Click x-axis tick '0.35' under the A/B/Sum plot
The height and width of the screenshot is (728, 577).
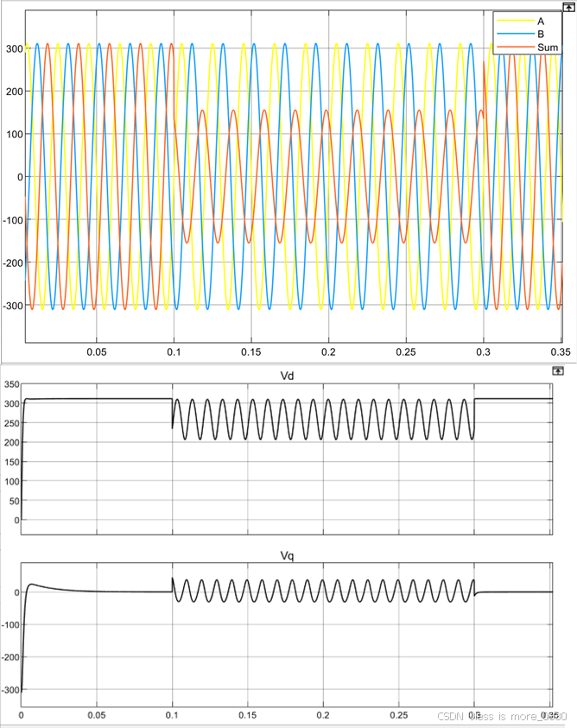[x=561, y=352]
